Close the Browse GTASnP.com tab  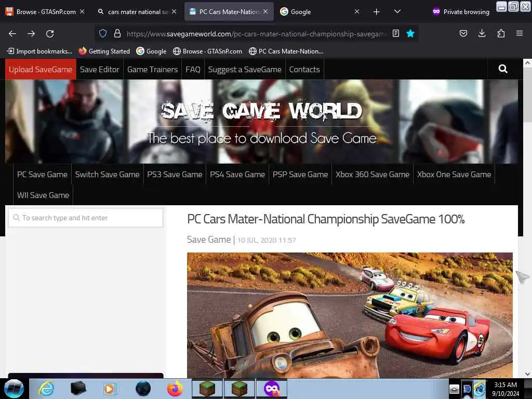tap(82, 11)
